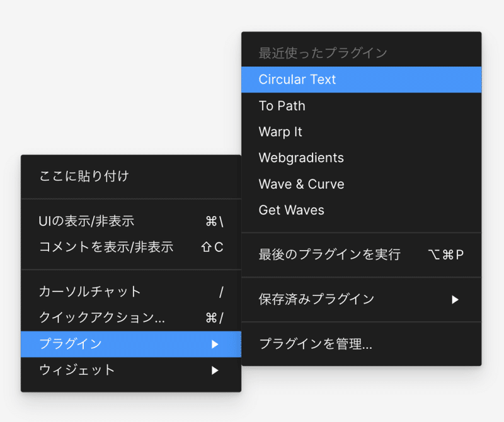Expand 保存済みプラグイン submenu
The image size is (504, 422).
coord(361,299)
